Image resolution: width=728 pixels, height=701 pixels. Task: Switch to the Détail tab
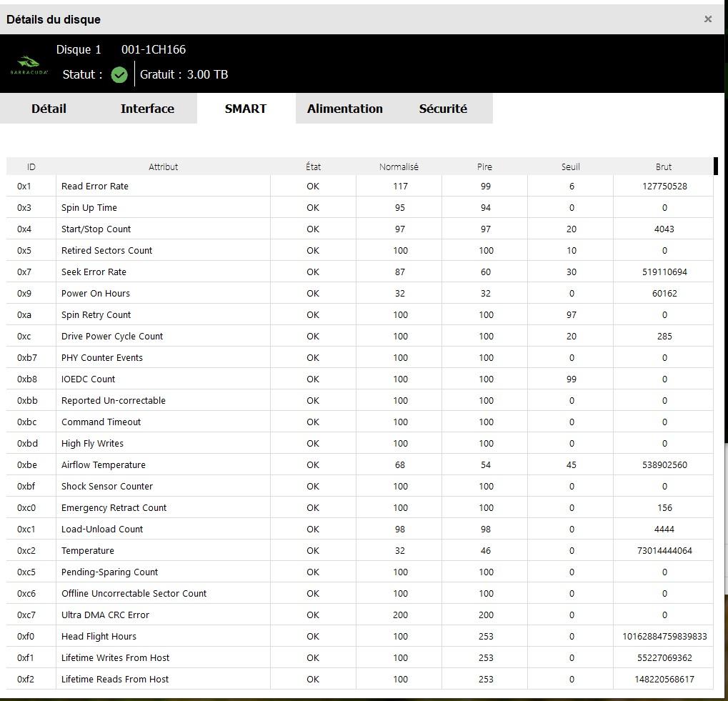pos(49,109)
